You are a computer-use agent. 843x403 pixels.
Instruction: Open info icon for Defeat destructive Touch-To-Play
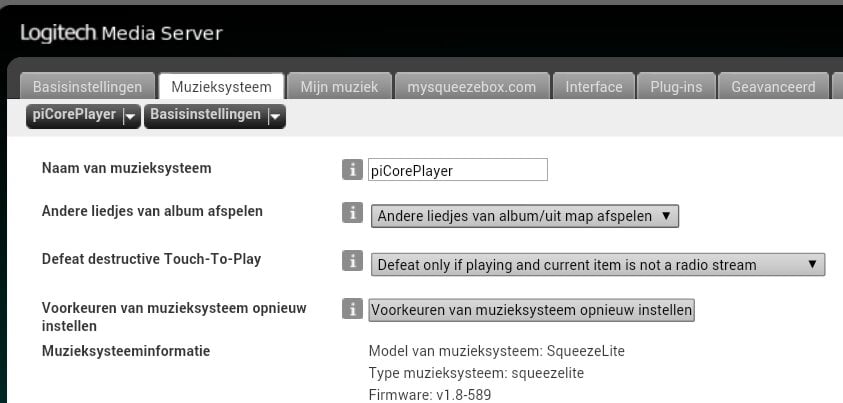coord(351,262)
